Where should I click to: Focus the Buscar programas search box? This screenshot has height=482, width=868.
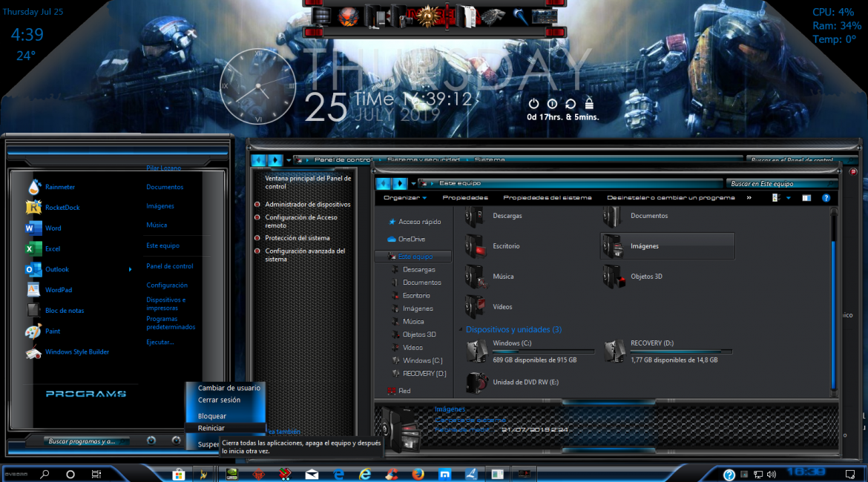(x=88, y=441)
